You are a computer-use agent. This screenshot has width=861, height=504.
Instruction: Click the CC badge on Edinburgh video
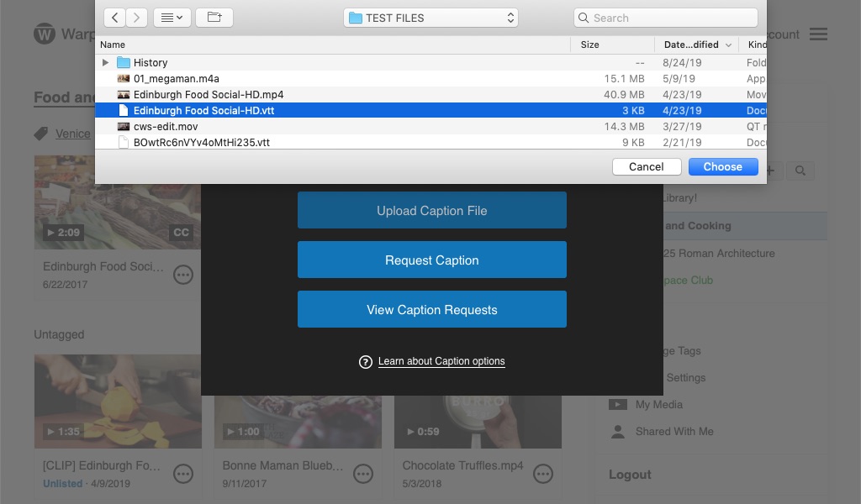click(182, 233)
